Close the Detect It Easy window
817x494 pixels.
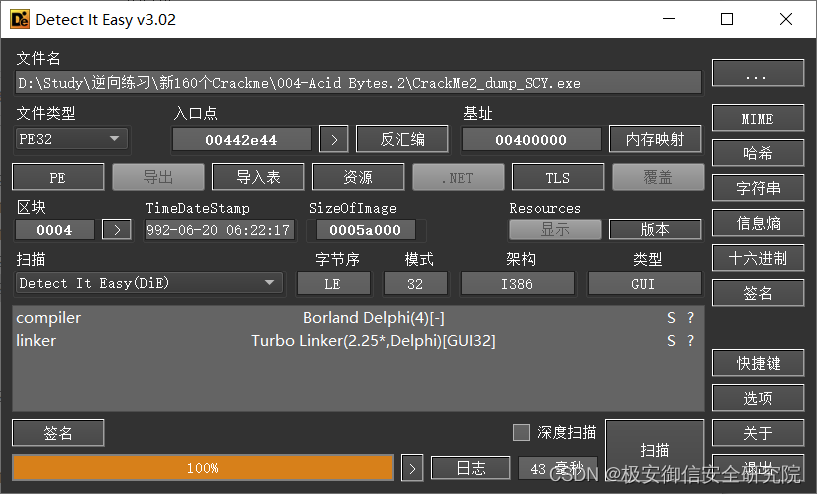click(x=786, y=19)
